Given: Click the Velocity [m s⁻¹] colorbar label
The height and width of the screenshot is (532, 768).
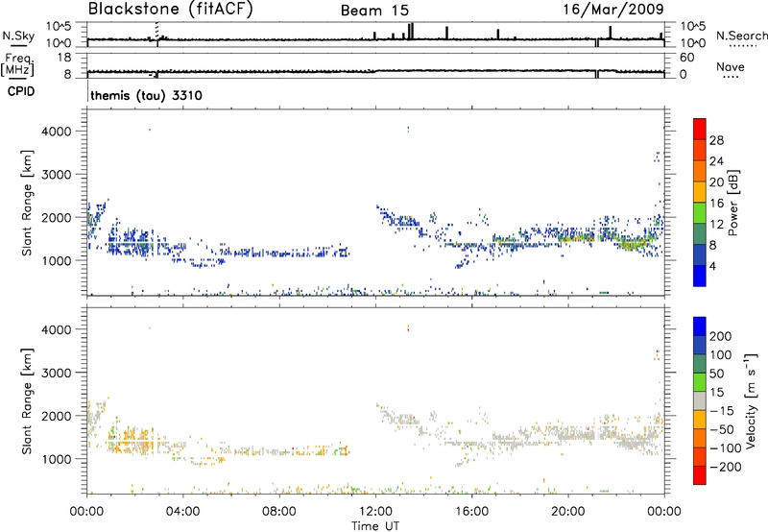Looking at the screenshot, I should pos(750,400).
